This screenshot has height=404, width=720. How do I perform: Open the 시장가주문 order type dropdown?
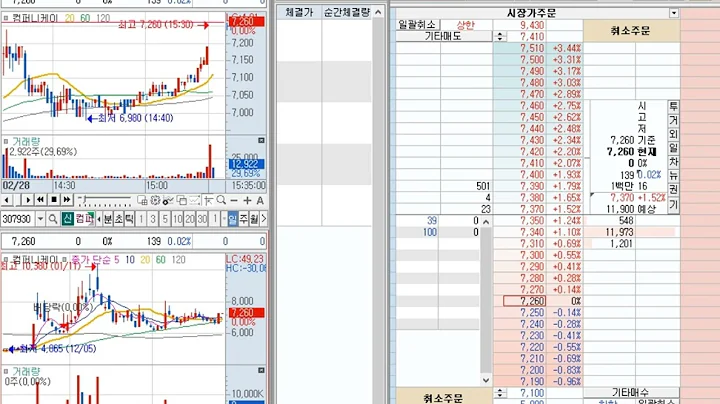674,13
